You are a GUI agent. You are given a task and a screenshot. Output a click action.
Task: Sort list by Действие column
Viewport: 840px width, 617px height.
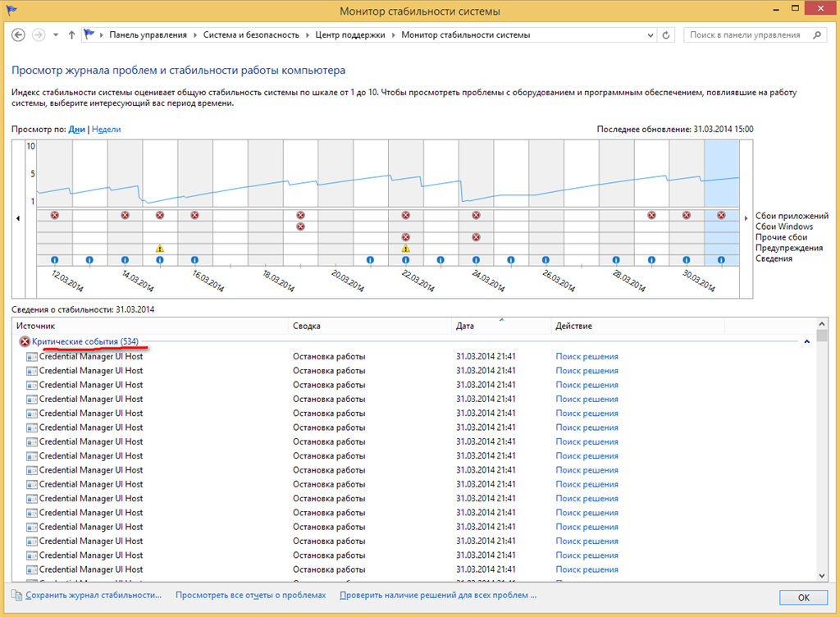tap(637, 326)
